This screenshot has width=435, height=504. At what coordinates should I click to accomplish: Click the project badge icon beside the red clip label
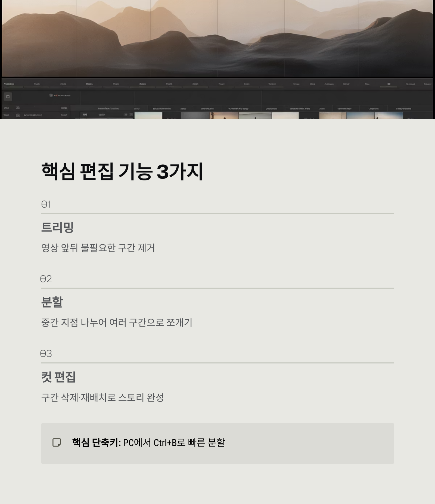[x=51, y=95]
